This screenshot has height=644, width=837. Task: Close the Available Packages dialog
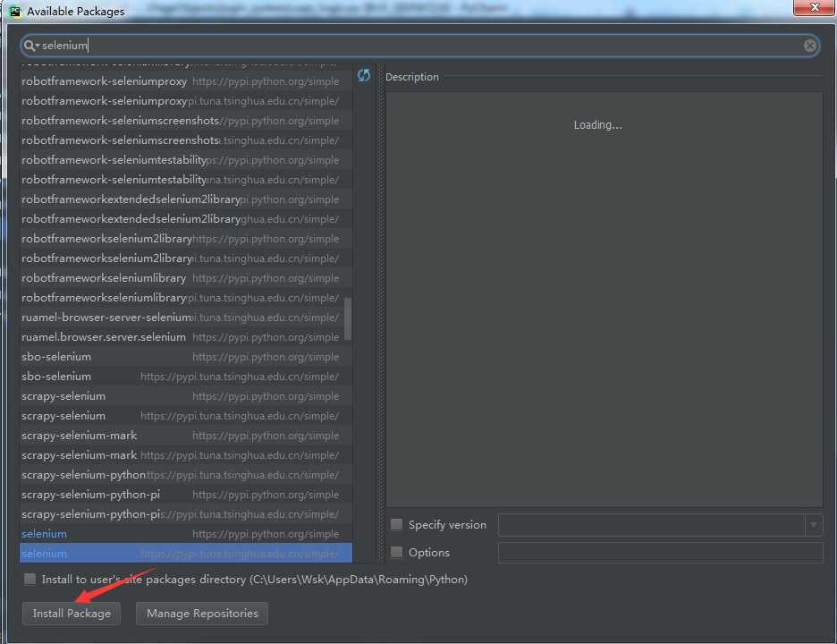[814, 7]
